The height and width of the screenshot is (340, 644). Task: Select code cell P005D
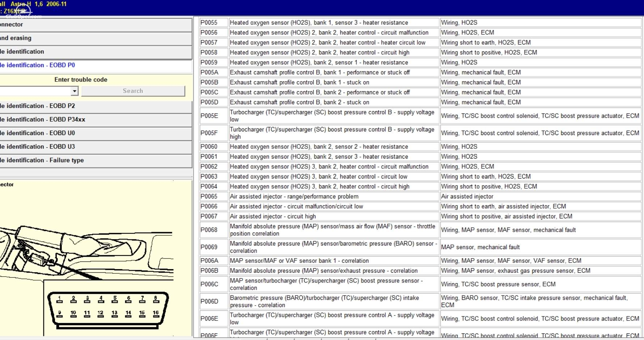coord(214,102)
